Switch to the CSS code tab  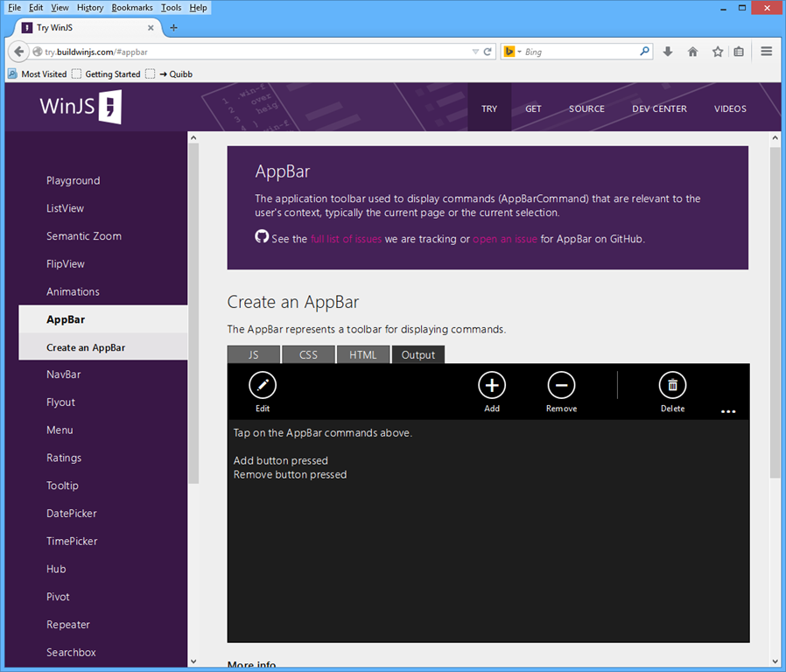click(x=308, y=354)
